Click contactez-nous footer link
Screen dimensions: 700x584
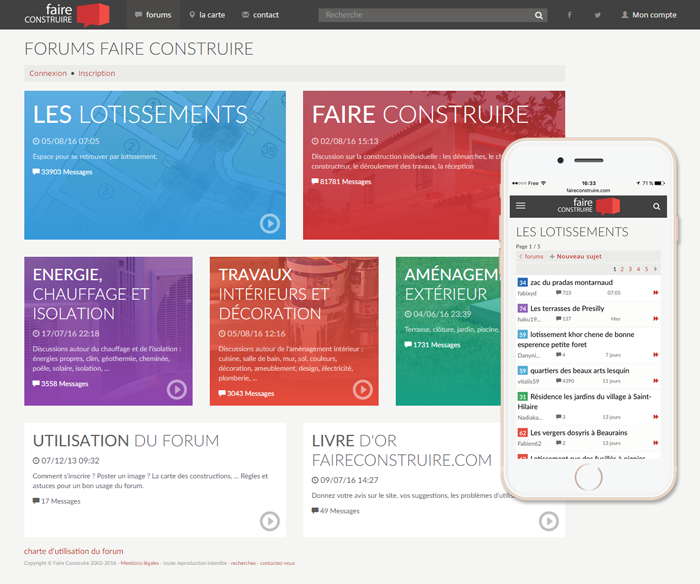pyautogui.click(x=278, y=563)
